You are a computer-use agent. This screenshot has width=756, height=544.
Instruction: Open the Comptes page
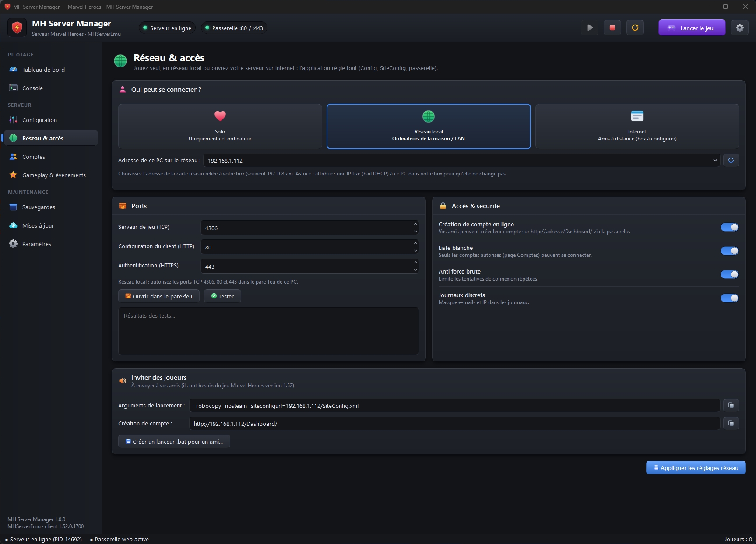point(51,157)
